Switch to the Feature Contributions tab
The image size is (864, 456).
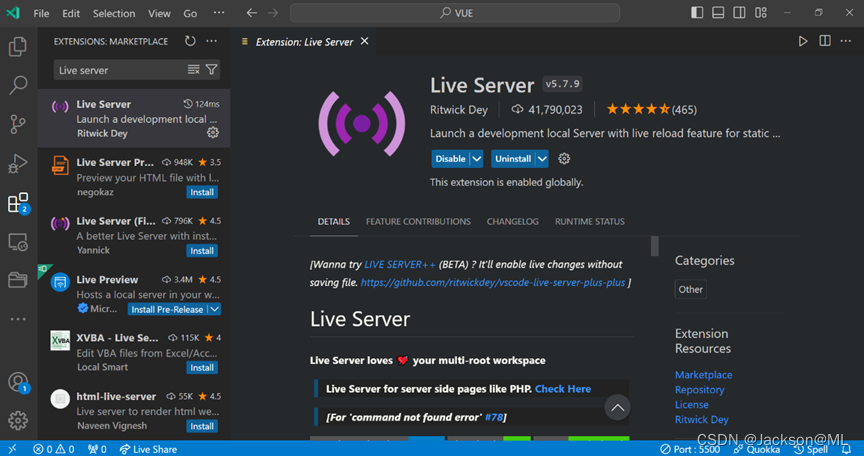418,221
